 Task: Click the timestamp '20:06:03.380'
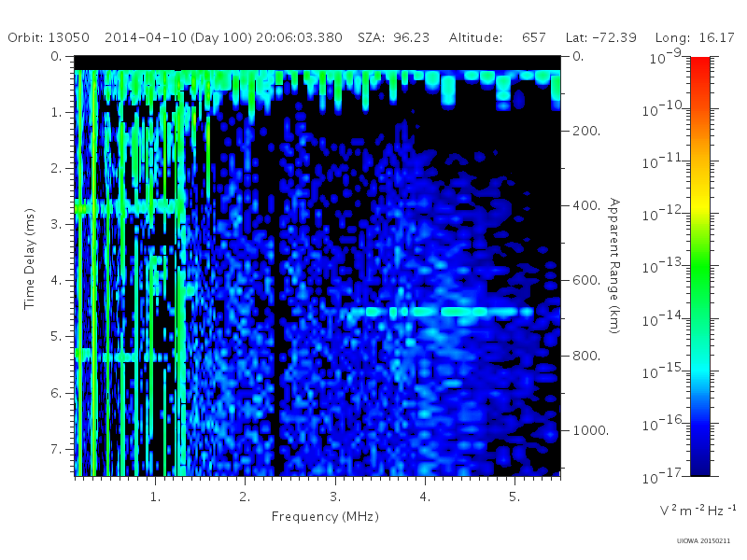click(299, 37)
